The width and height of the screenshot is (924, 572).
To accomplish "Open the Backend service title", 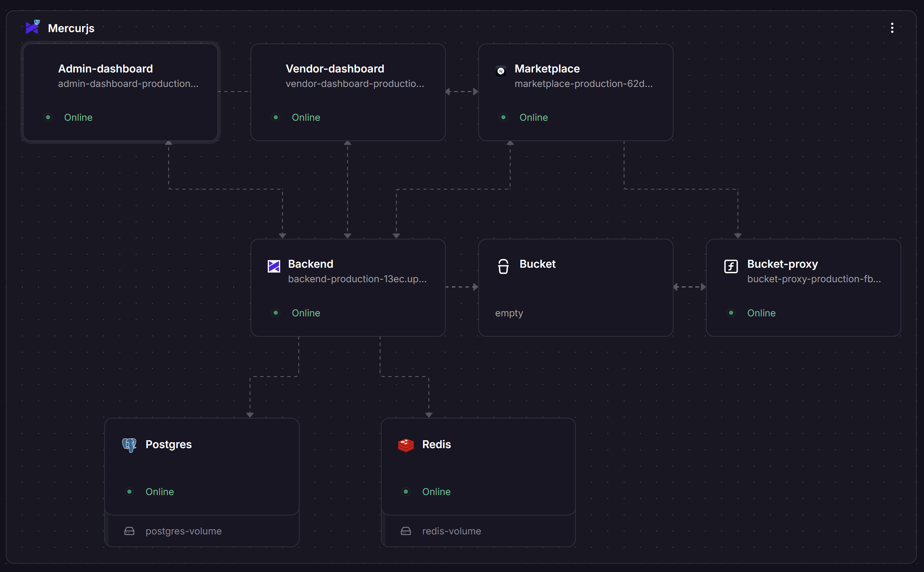I will [311, 264].
